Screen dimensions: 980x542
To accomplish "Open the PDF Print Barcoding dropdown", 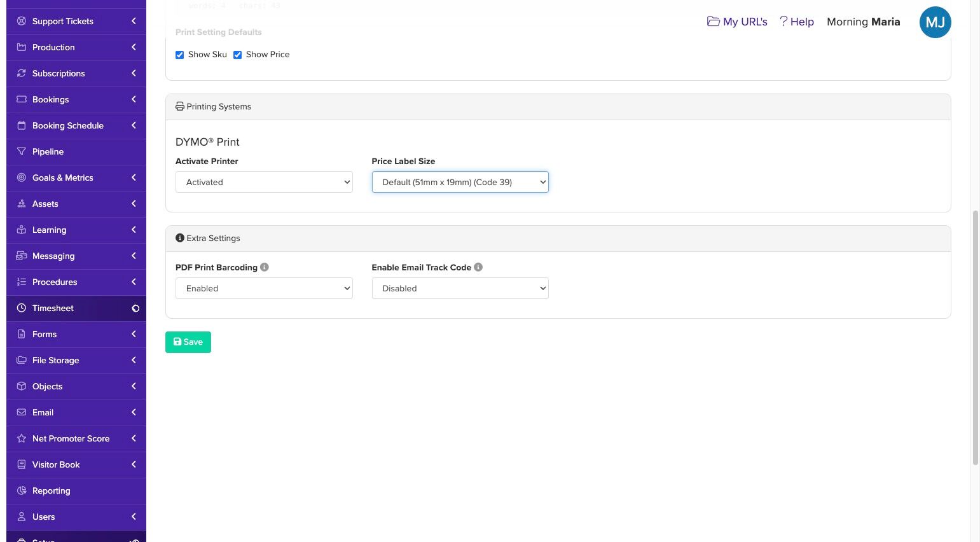I will [264, 288].
